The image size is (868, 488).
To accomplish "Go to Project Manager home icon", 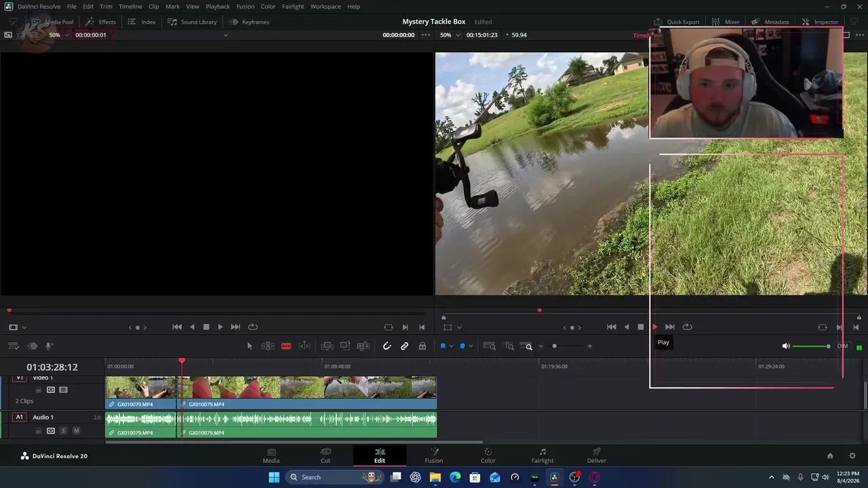I will [x=830, y=456].
